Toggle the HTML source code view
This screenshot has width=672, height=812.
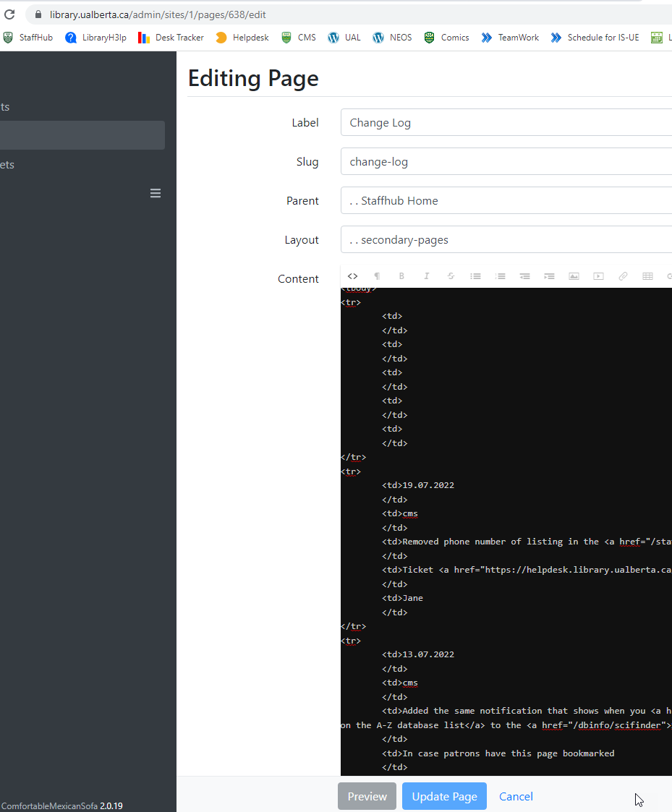[x=352, y=276]
